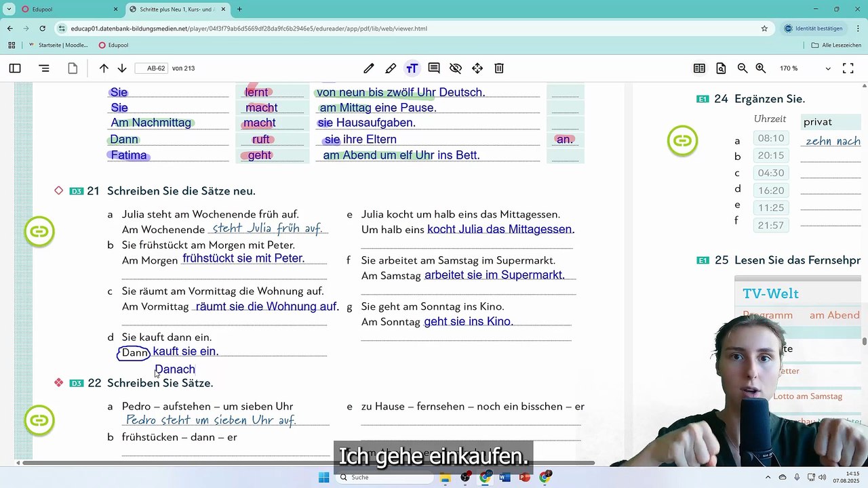Toggle the text annotation tool
Viewport: 868px width, 488px height.
pyautogui.click(x=412, y=68)
